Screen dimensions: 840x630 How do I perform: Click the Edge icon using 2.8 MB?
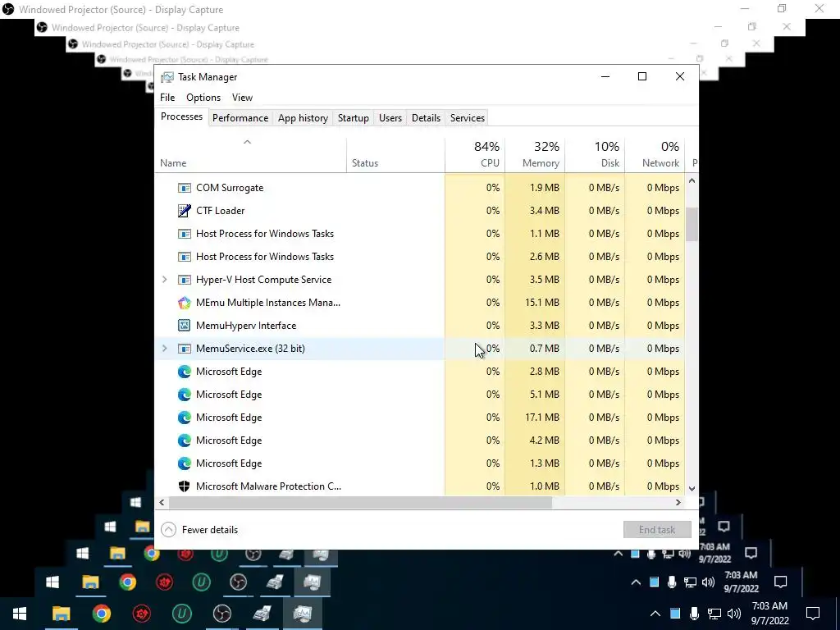185,372
